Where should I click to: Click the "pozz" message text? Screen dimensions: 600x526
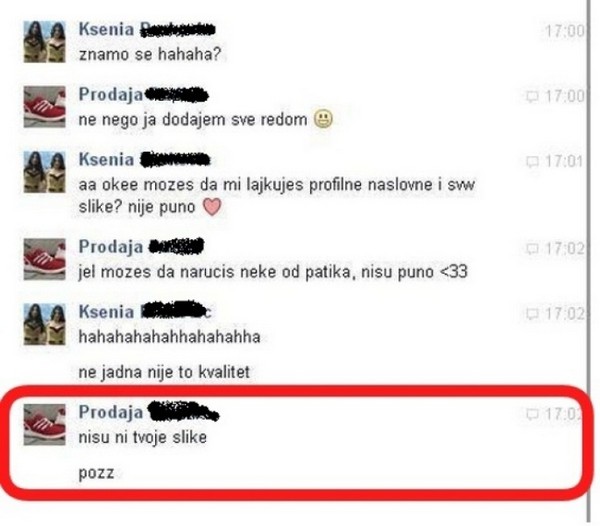click(x=96, y=473)
